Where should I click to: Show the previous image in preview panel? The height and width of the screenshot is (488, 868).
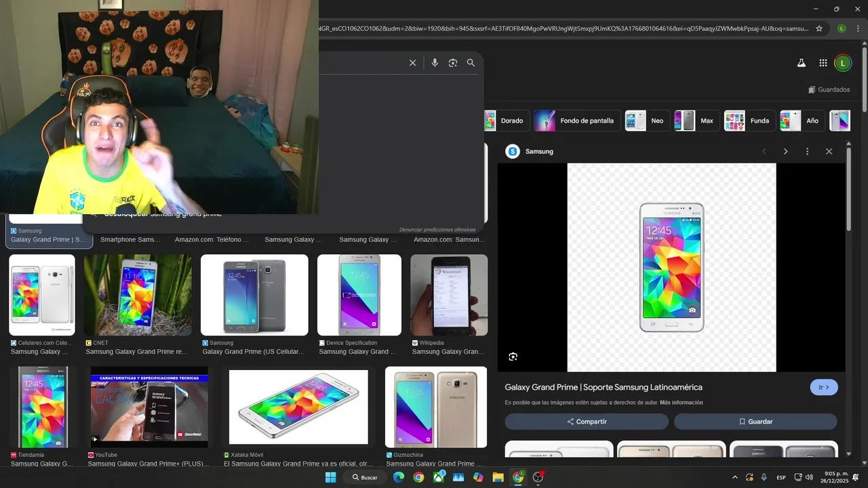[764, 152]
